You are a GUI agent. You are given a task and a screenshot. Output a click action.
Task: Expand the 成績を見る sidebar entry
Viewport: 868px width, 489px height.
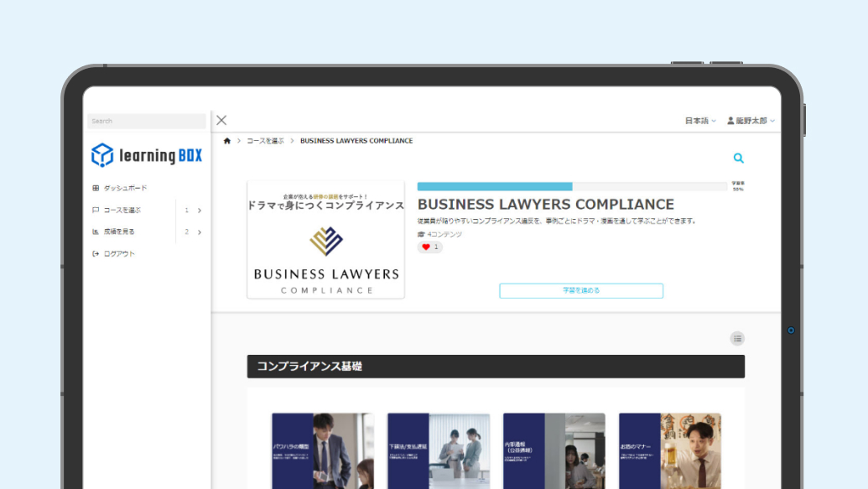click(x=199, y=232)
